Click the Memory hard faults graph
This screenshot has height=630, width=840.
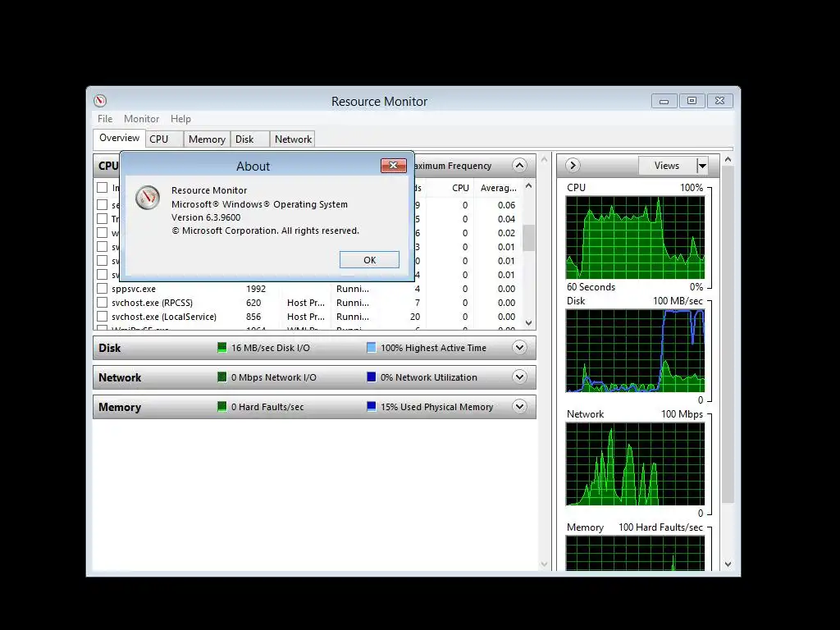point(636,554)
